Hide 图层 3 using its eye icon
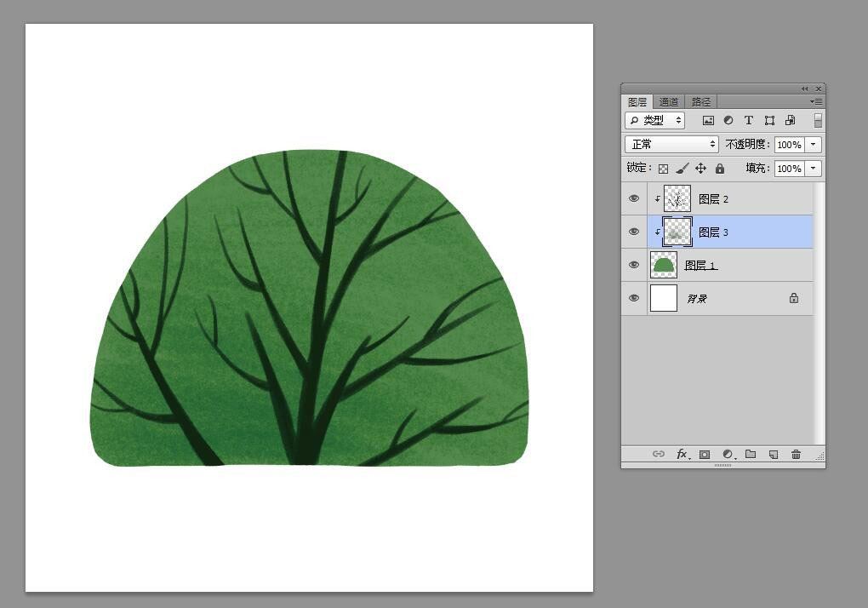This screenshot has width=868, height=608. tap(634, 232)
